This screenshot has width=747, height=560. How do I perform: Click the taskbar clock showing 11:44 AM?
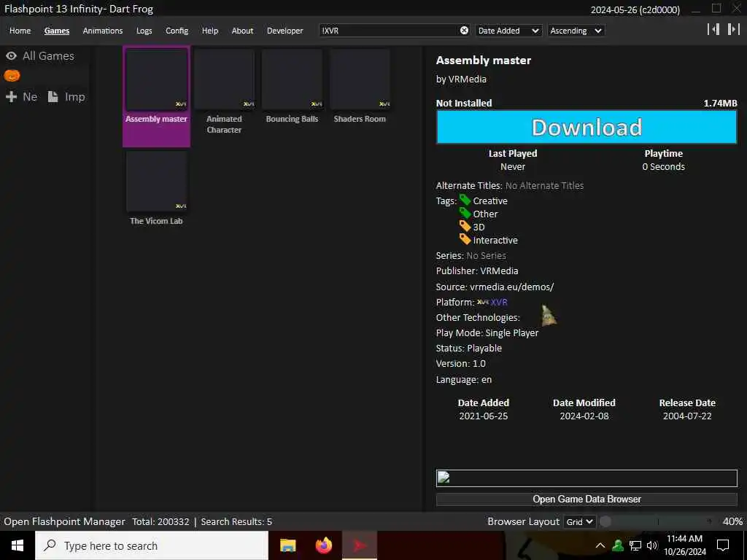click(684, 545)
